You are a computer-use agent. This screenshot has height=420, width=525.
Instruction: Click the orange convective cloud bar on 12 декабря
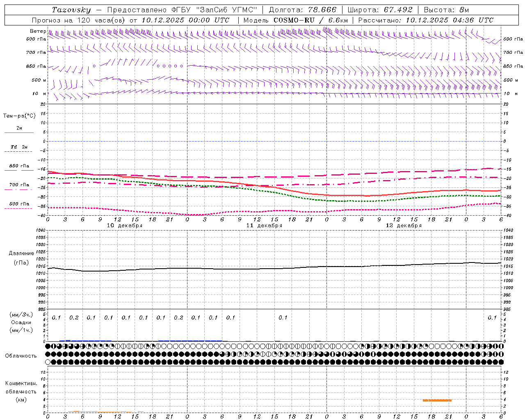(x=437, y=400)
